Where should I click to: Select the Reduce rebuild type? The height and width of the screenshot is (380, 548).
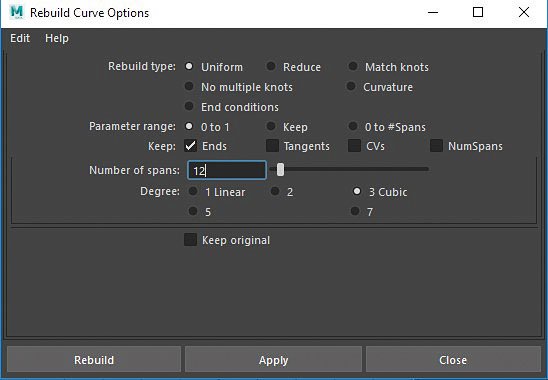pos(271,66)
